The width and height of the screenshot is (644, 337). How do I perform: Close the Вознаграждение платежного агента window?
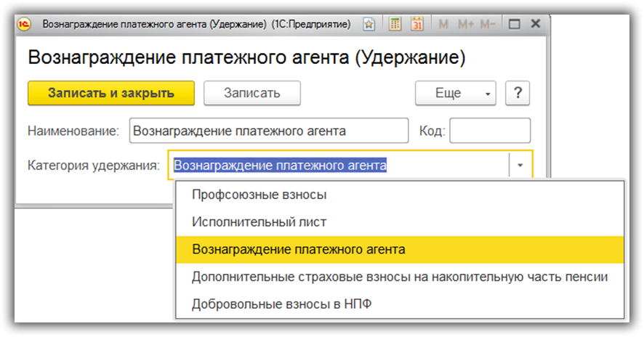pyautogui.click(x=535, y=24)
